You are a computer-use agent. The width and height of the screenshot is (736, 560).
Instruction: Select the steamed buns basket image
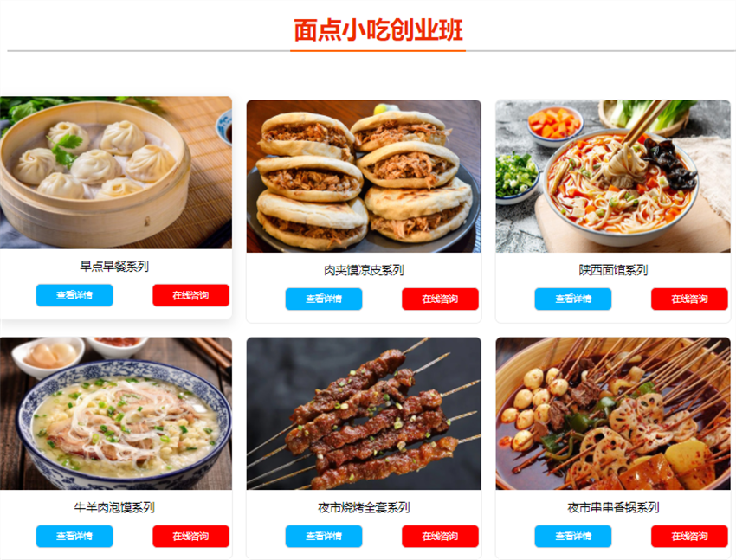tap(116, 172)
